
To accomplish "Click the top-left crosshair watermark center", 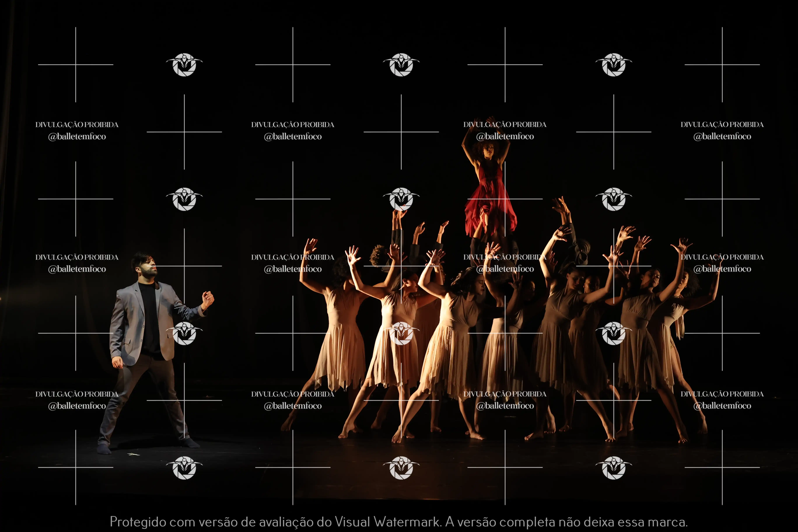I will [x=76, y=64].
